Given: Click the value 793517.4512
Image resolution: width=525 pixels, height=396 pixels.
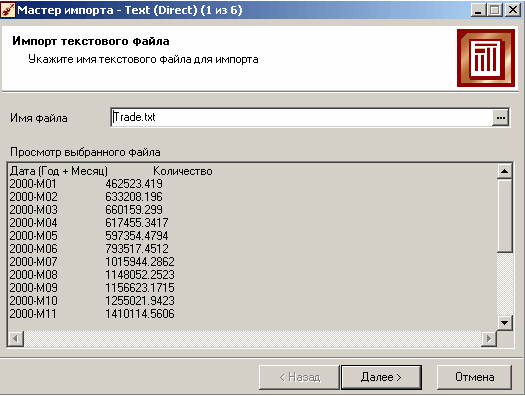Looking at the screenshot, I should pyautogui.click(x=137, y=249).
